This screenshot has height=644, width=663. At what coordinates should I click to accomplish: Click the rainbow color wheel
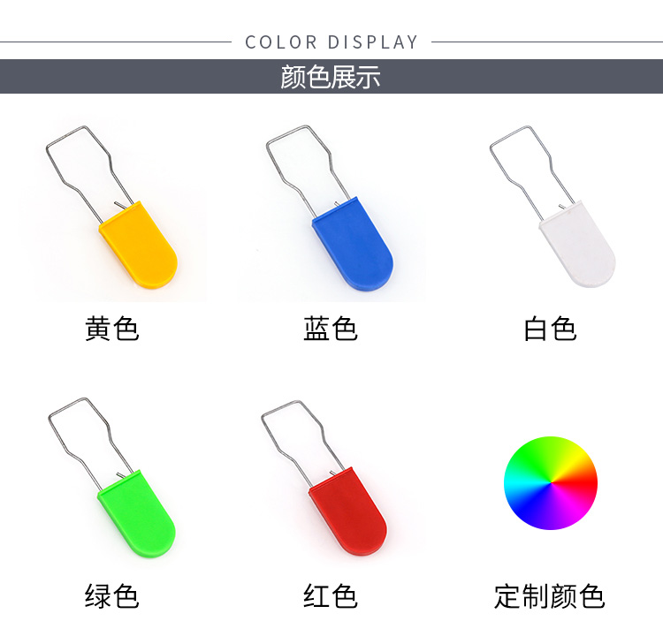(551, 483)
